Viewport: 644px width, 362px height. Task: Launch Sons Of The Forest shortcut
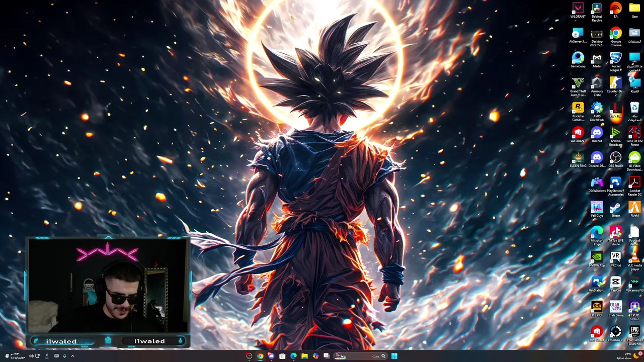tap(634, 137)
